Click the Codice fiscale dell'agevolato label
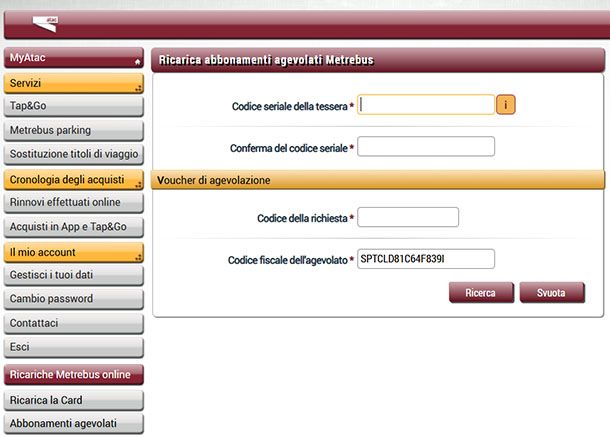 coord(287,260)
